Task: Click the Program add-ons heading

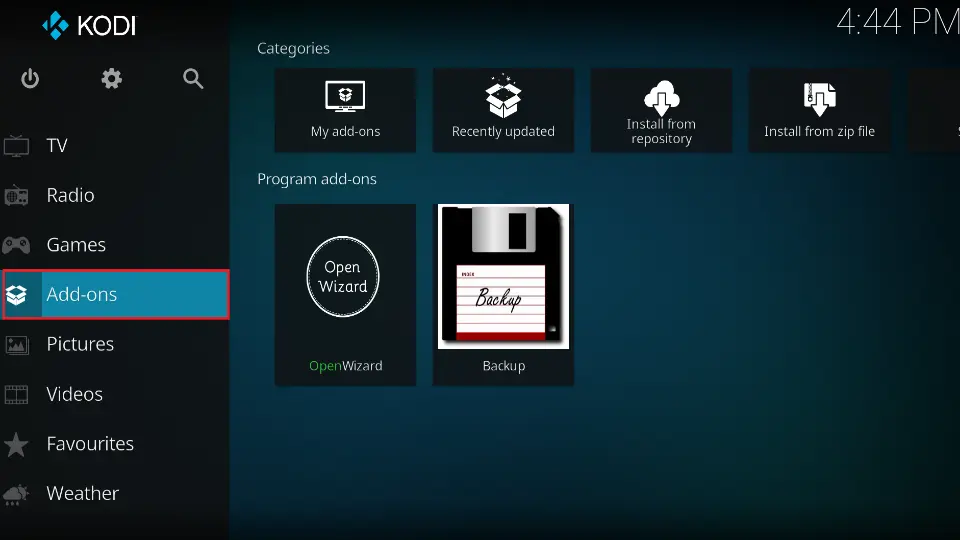Action: coord(317,179)
